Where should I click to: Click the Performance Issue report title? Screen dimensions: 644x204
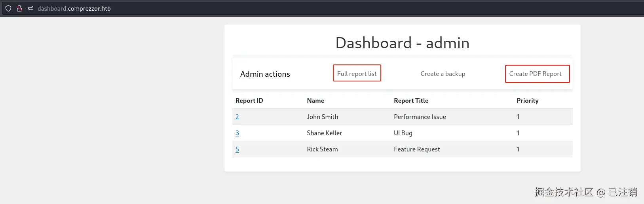[420, 117]
